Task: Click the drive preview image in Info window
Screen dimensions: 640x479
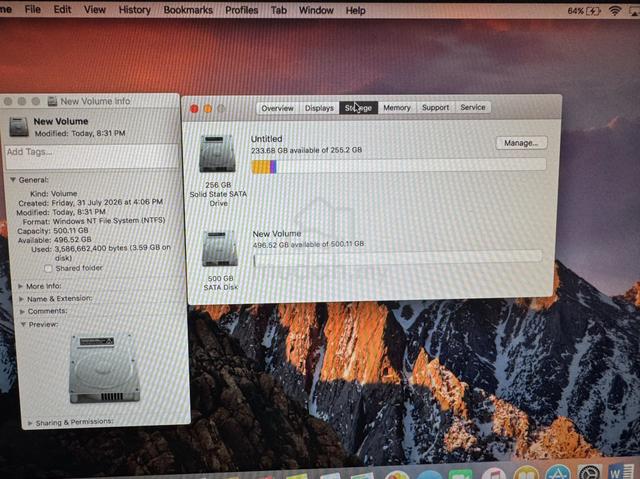Action: tap(104, 369)
